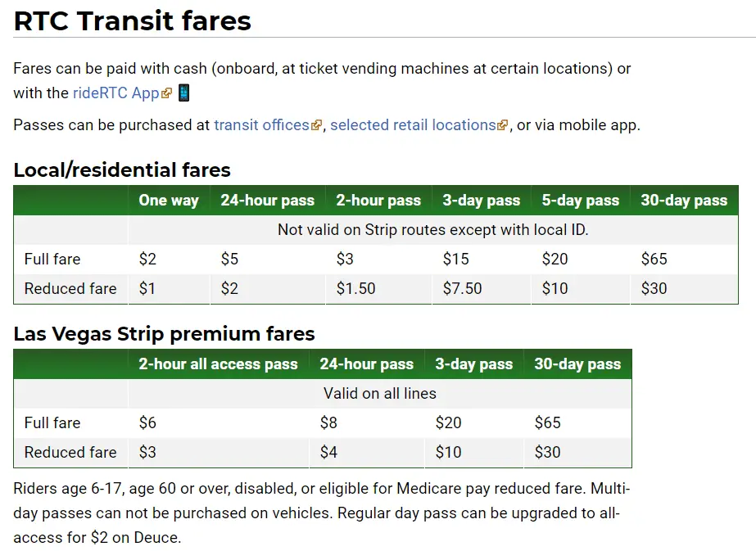The height and width of the screenshot is (551, 756).
Task: Click the Las Vegas Strip premium fares heading
Action: click(164, 334)
